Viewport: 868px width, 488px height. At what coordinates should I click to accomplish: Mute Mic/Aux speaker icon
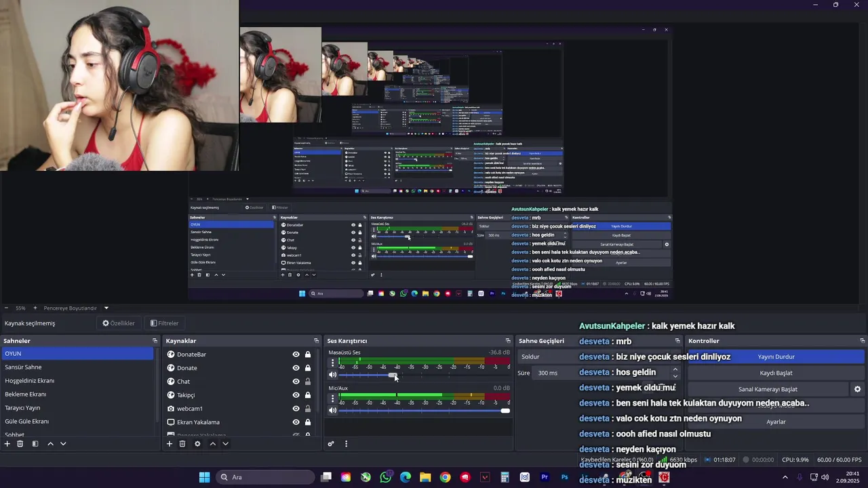[x=332, y=411]
